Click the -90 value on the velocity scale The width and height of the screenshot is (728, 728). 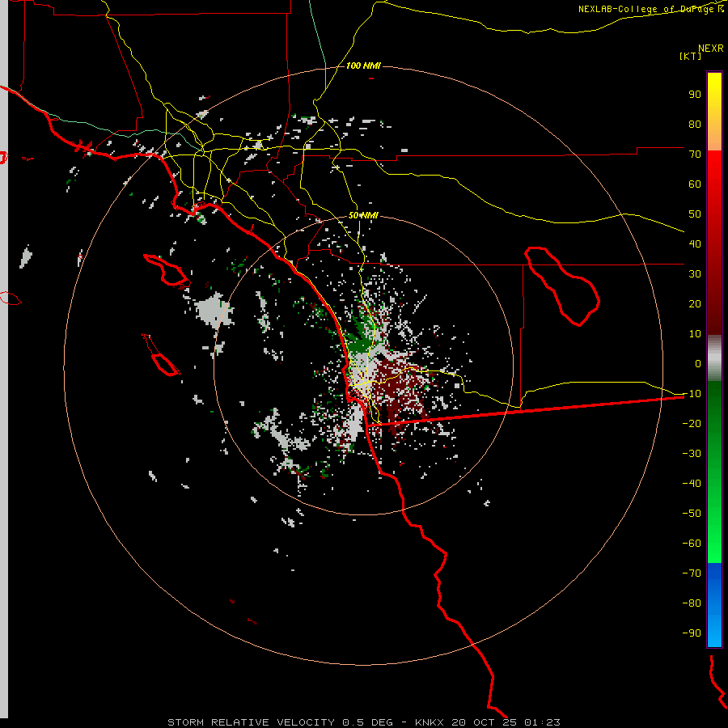coord(692,633)
